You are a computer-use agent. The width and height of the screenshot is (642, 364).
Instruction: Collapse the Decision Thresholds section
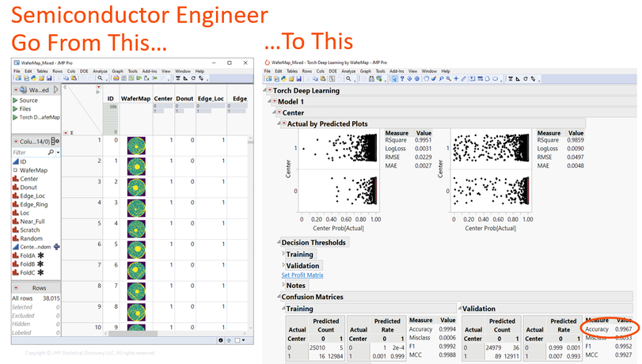pos(279,242)
